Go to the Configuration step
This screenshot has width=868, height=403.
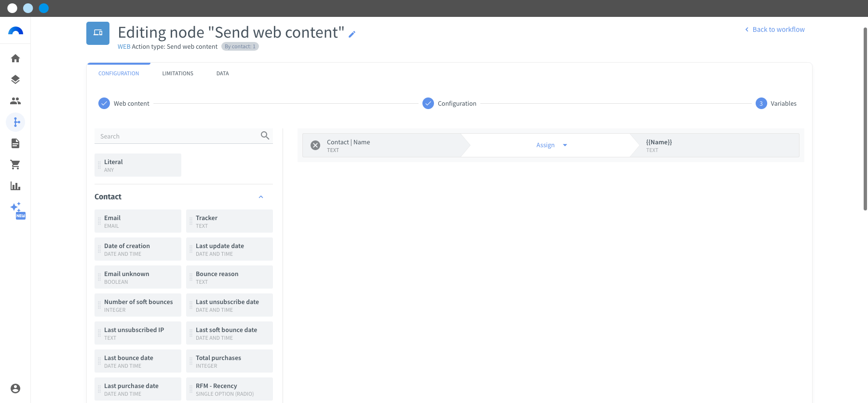click(x=449, y=103)
